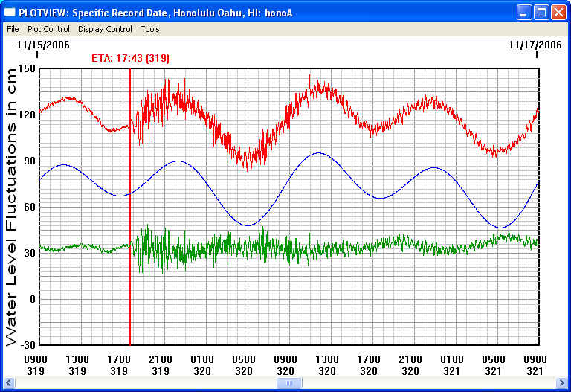The width and height of the screenshot is (571, 392).
Task: Click the y-axis value 90
Action: [x=30, y=161]
